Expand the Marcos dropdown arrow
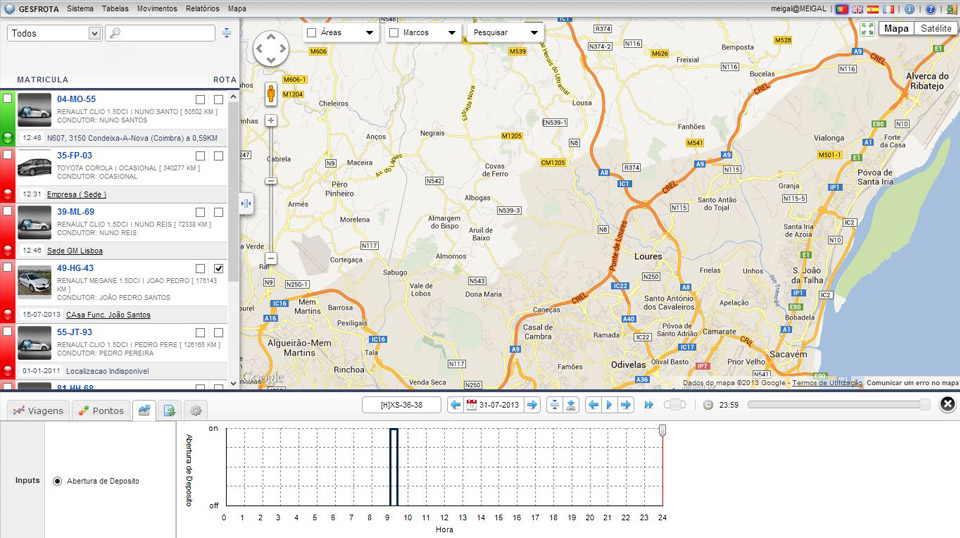Viewport: 960px width, 538px height. 452,32
